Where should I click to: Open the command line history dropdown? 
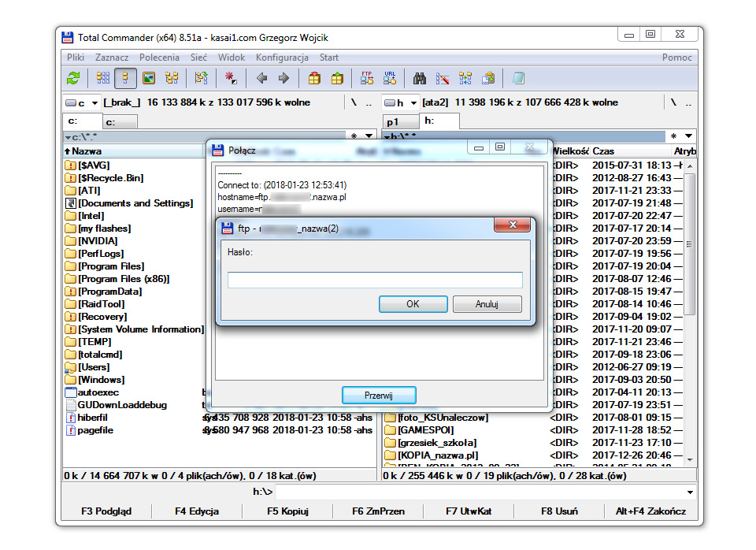pyautogui.click(x=690, y=492)
